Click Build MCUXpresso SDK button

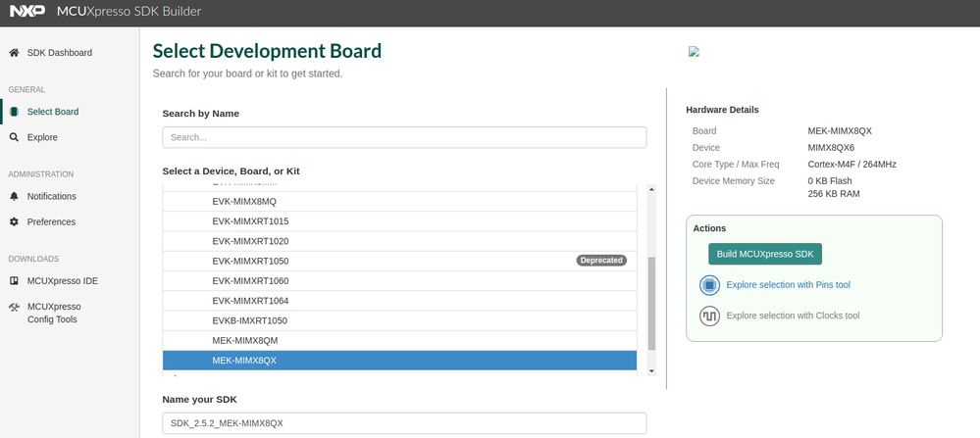coord(765,254)
